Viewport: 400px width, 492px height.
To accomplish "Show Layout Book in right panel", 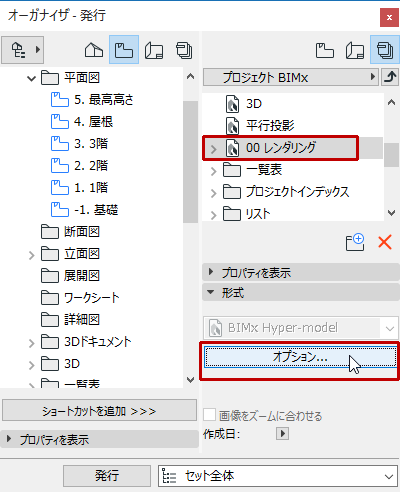I will coord(355,50).
